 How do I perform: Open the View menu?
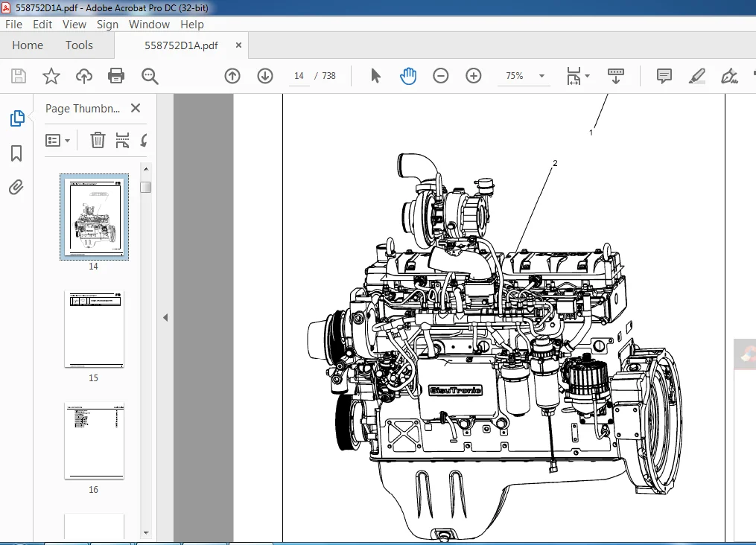point(74,24)
